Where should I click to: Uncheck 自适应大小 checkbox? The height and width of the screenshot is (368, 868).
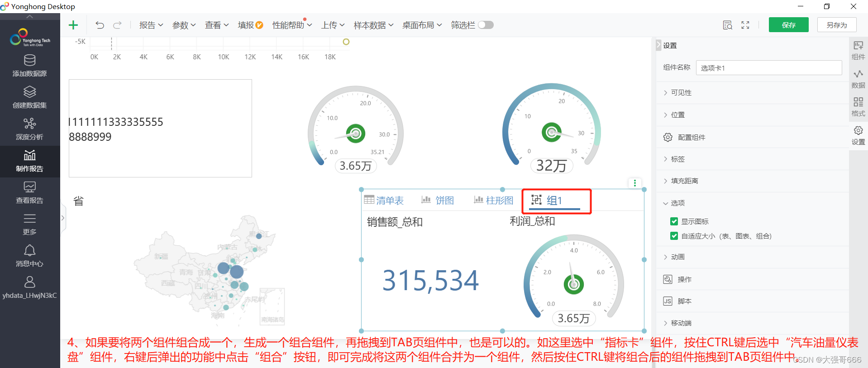pyautogui.click(x=674, y=236)
